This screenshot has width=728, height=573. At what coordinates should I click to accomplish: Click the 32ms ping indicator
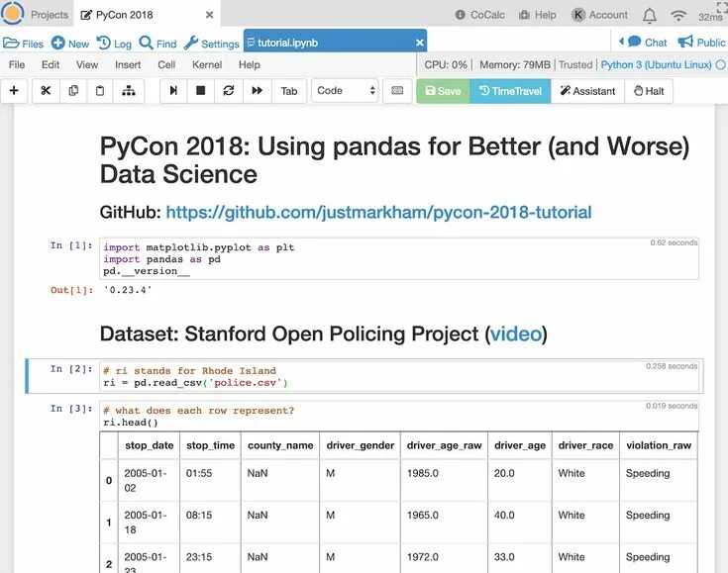[x=710, y=17]
